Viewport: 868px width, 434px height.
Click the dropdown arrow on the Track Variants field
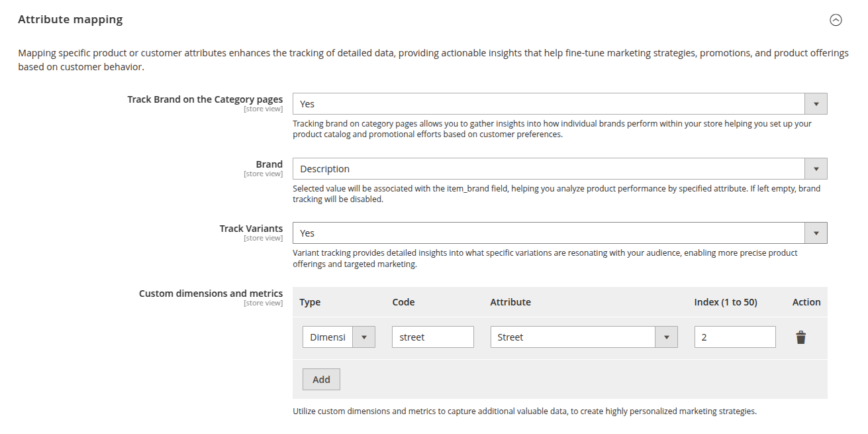coord(817,233)
